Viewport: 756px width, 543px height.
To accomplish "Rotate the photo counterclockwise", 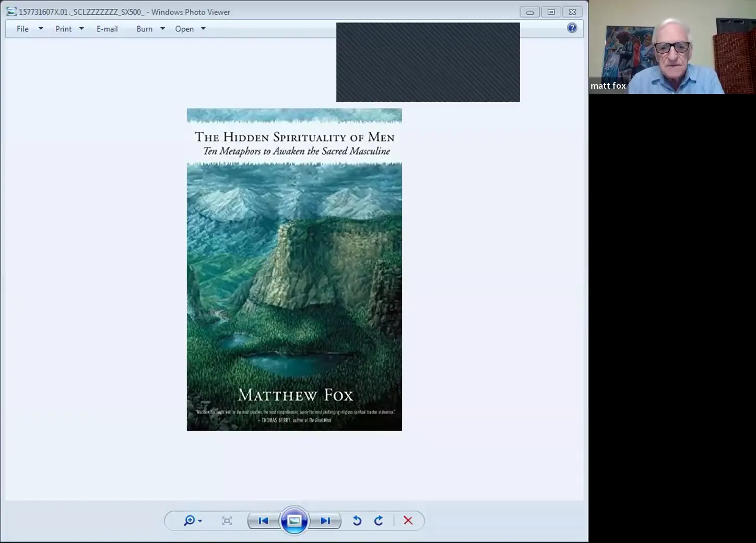I will 357,521.
